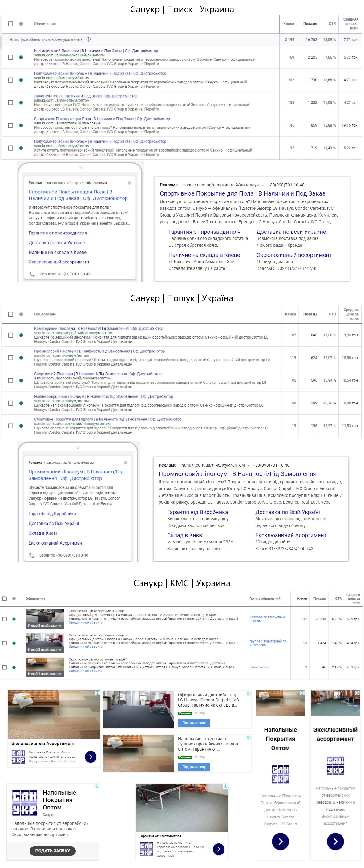Check the Промисловий Лінолеум ad row
Viewport: 364px width, 868px height.
(10, 358)
